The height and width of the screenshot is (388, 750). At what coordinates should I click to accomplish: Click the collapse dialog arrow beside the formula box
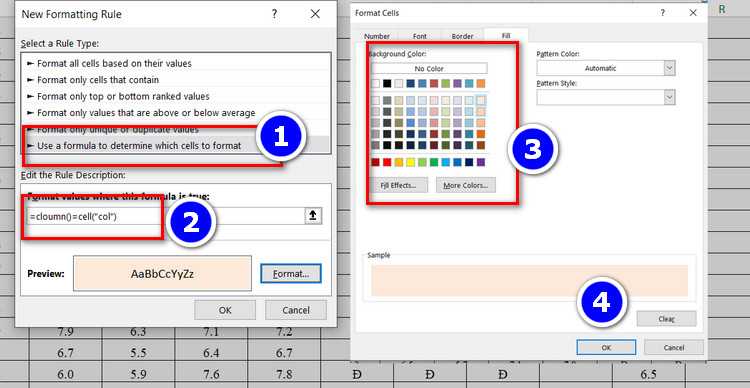coord(313,216)
